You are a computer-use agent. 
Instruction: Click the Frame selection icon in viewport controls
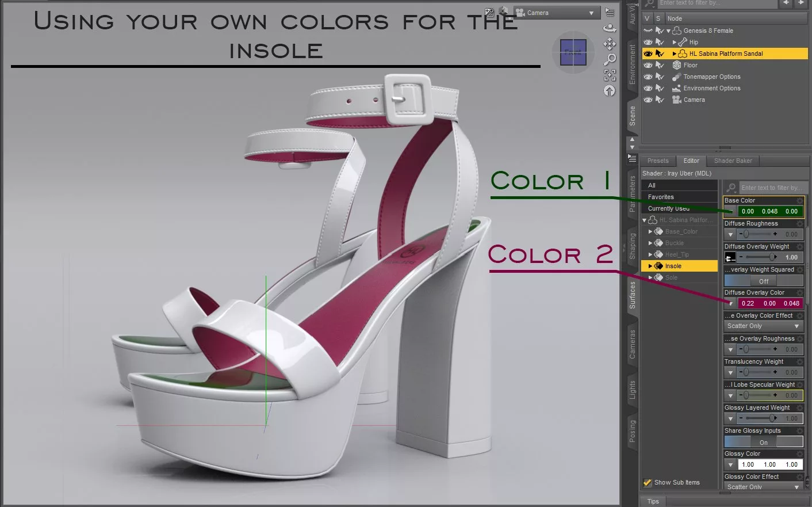[610, 75]
